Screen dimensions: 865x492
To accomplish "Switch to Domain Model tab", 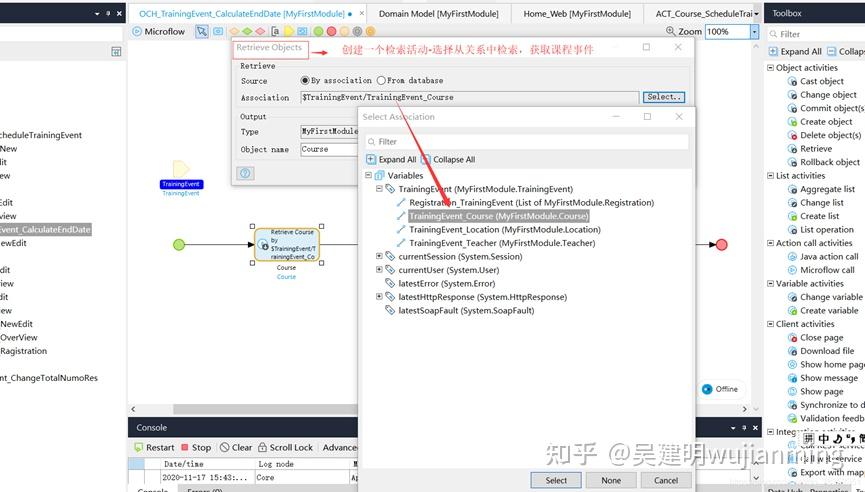I will click(439, 13).
